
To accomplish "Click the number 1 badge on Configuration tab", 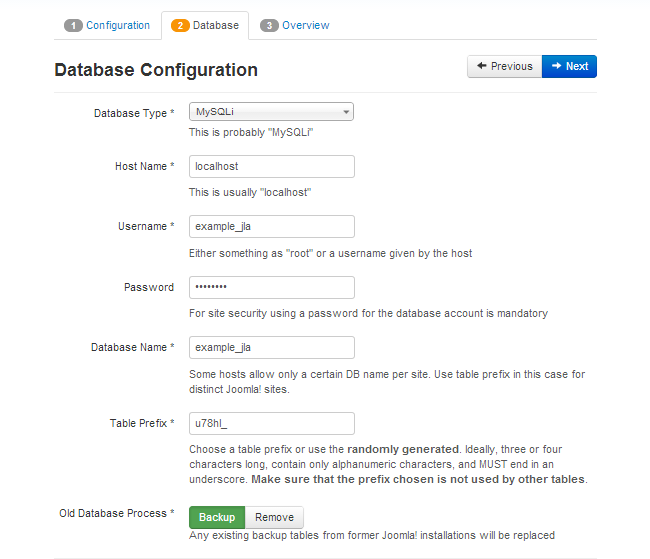I will 73,25.
